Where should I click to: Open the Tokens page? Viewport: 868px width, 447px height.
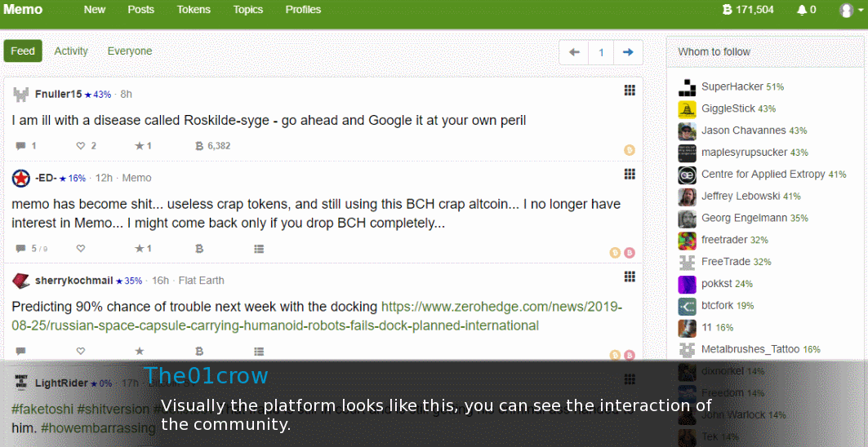(x=194, y=10)
